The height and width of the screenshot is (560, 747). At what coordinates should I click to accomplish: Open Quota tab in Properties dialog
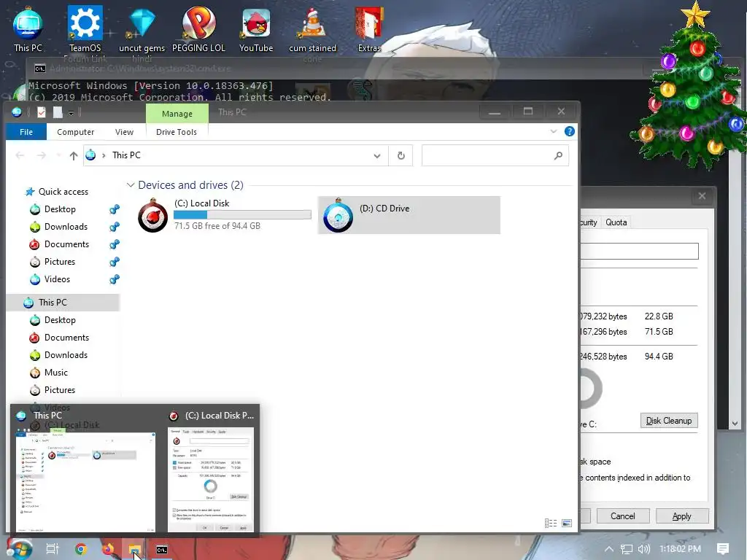tap(616, 222)
